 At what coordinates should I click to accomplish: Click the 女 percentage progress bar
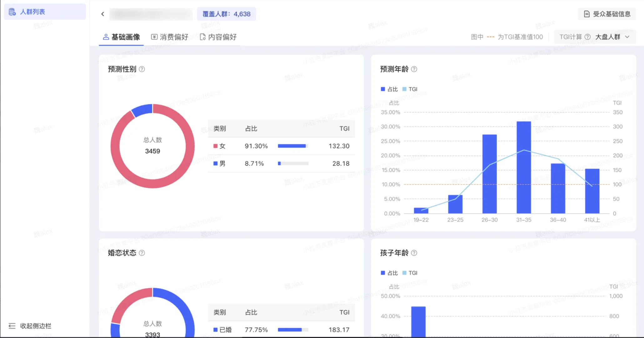tap(293, 146)
